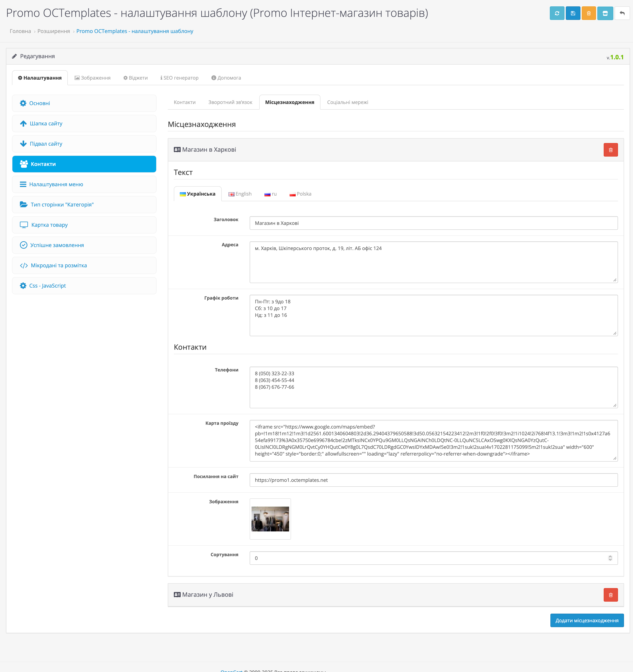Focus the Посилання на сайт field
The image size is (633, 672).
(x=433, y=480)
